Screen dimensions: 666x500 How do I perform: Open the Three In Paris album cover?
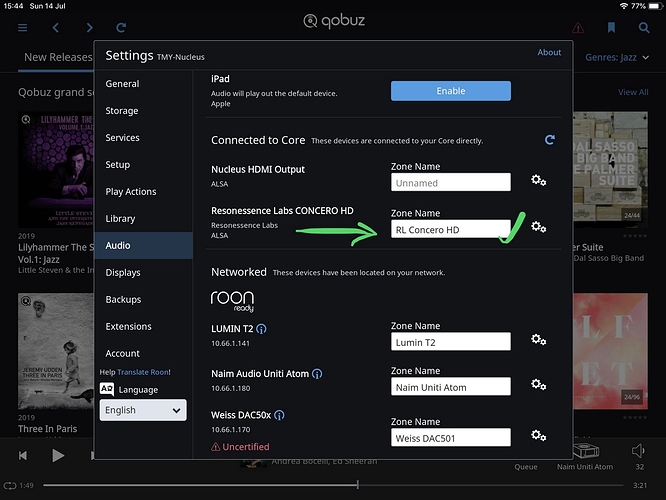pos(56,351)
